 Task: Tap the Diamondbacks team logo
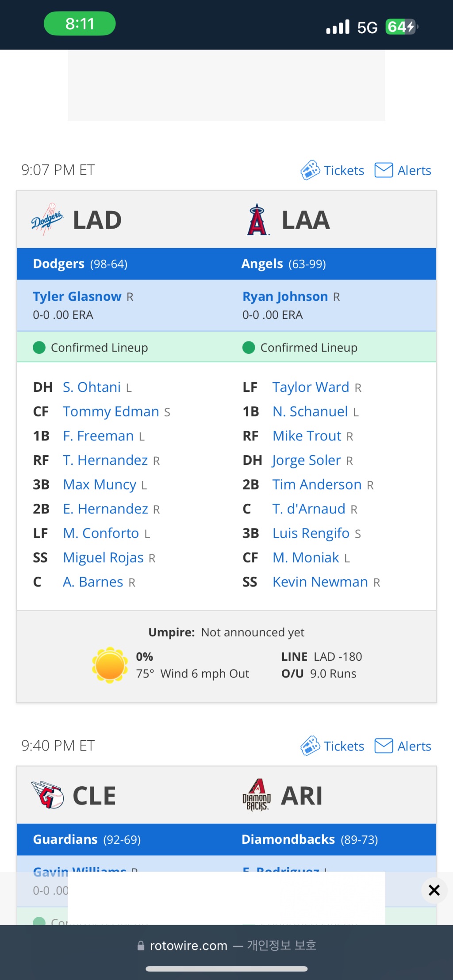(257, 795)
